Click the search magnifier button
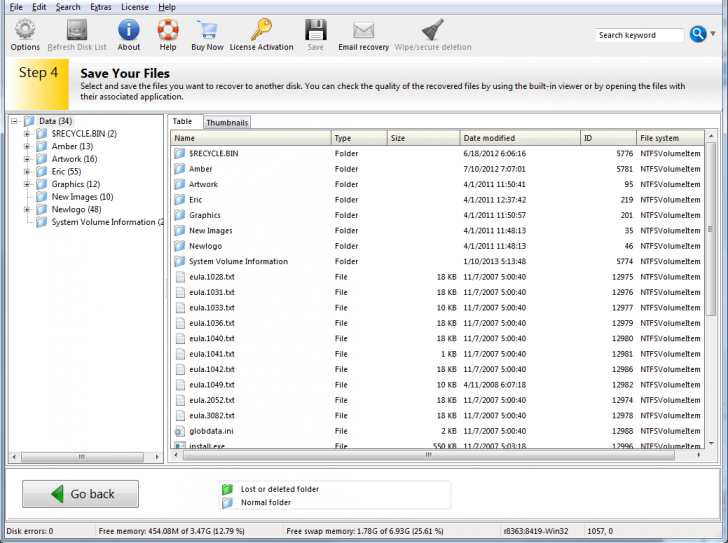Image resolution: width=728 pixels, height=543 pixels. [x=698, y=34]
